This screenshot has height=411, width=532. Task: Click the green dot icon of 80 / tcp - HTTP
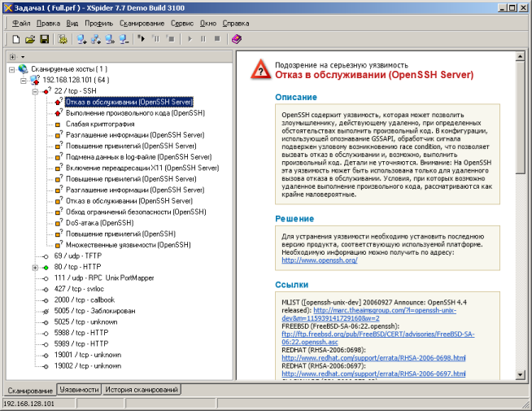[46, 268]
